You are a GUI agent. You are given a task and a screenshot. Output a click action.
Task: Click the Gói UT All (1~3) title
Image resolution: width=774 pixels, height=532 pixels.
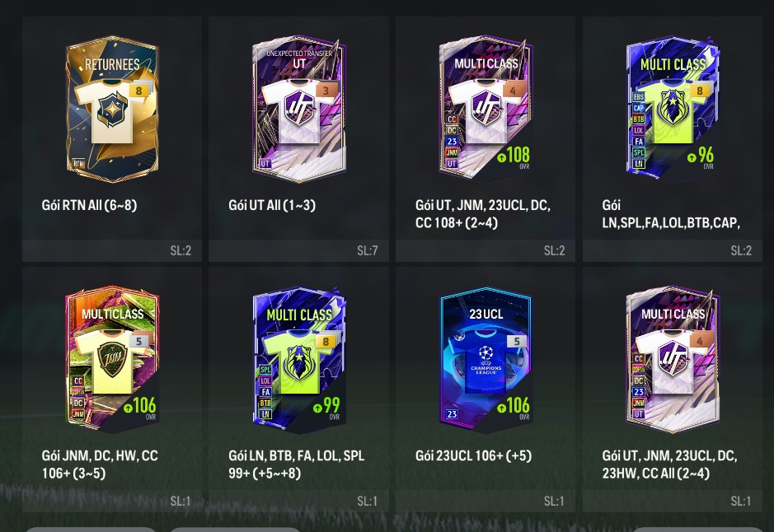272,205
